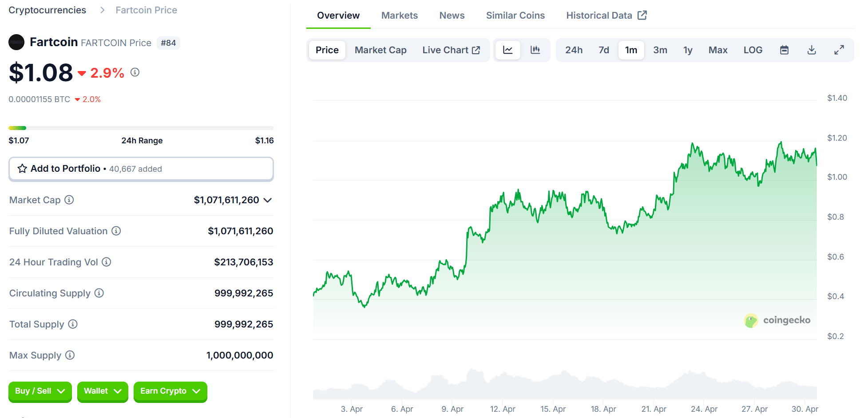Show Fully Diluted Valuation info icon
868x418 pixels.
(x=116, y=231)
